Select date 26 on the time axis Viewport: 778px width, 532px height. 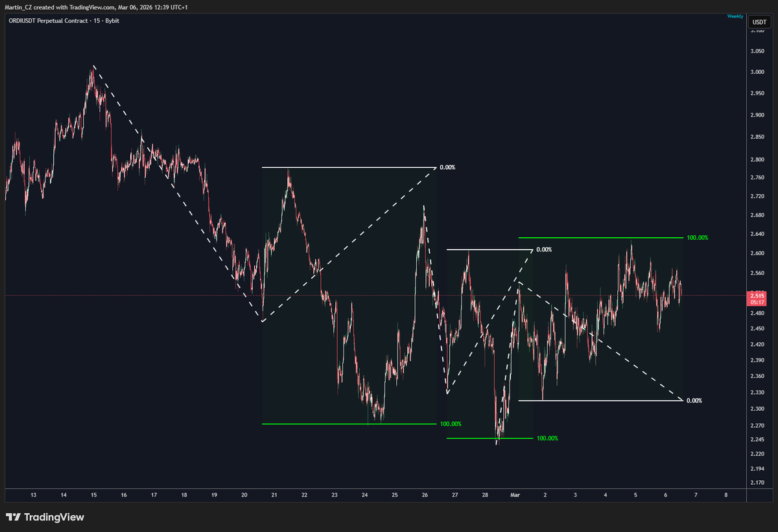[x=425, y=495]
